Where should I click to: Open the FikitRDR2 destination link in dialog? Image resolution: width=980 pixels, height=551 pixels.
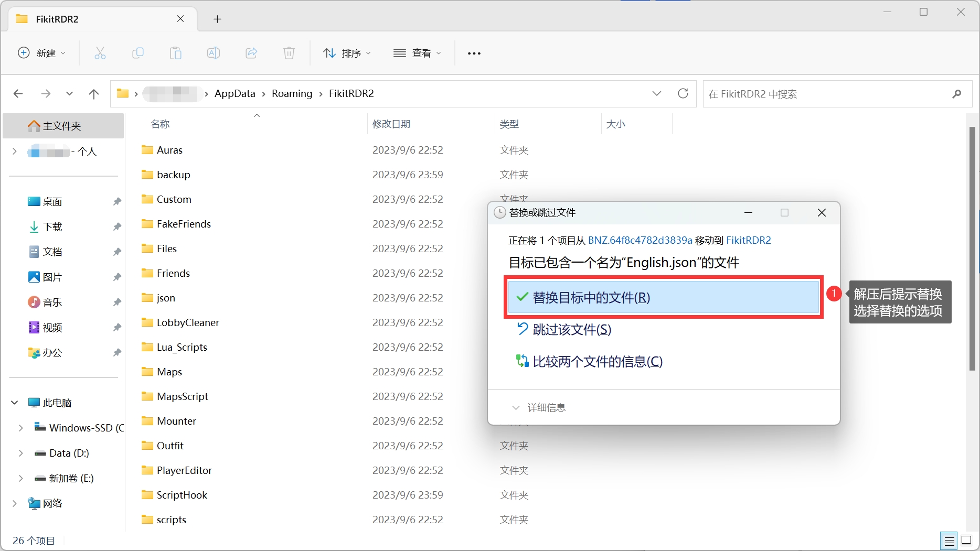748,240
